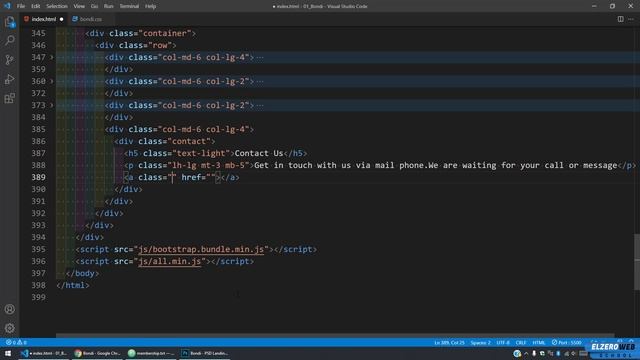Open the Edit menu

point(36,6)
